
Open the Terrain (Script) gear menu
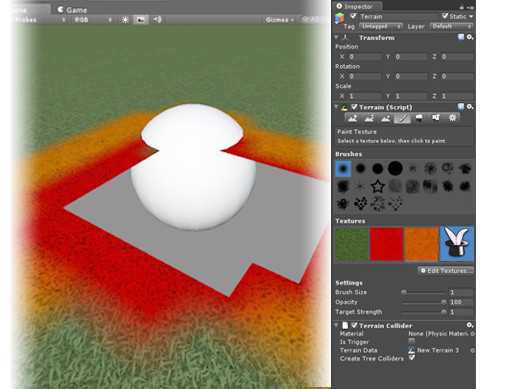pyautogui.click(x=470, y=107)
